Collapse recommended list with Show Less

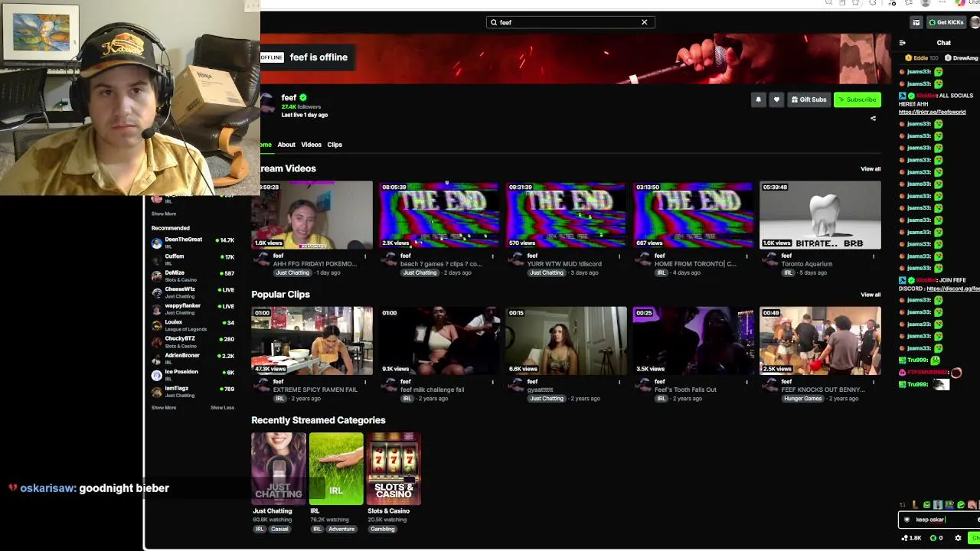223,408
